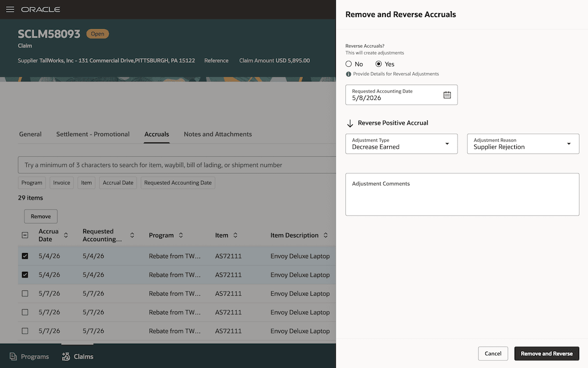The height and width of the screenshot is (368, 588).
Task: Switch to Settlement - Promotional tab
Action: (x=92, y=134)
